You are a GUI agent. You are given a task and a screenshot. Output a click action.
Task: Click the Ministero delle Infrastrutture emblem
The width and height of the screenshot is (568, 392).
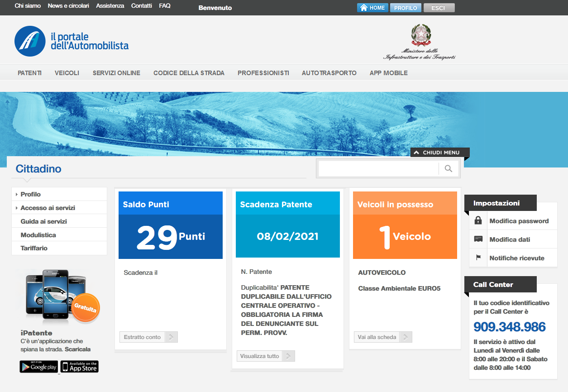[421, 35]
